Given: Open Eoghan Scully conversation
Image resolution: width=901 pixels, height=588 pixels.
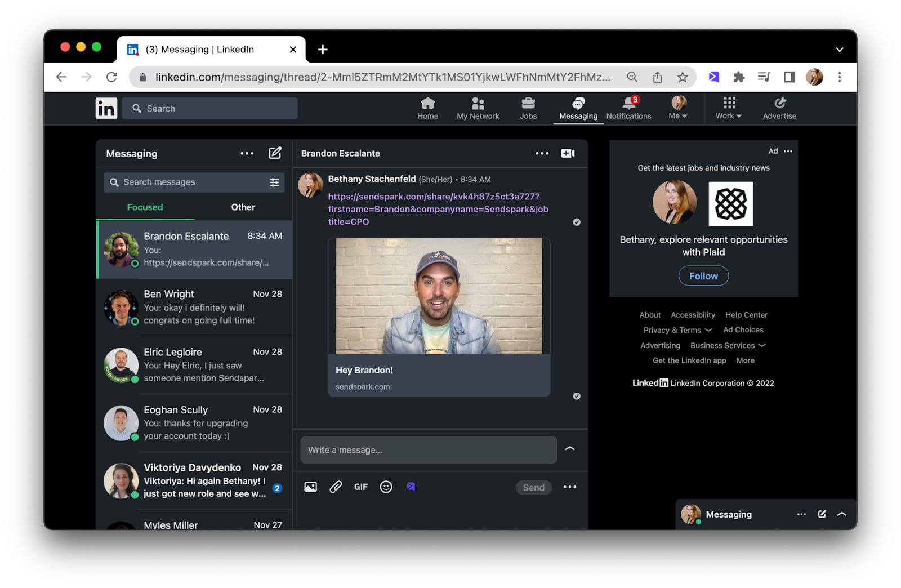Looking at the screenshot, I should pos(194,423).
